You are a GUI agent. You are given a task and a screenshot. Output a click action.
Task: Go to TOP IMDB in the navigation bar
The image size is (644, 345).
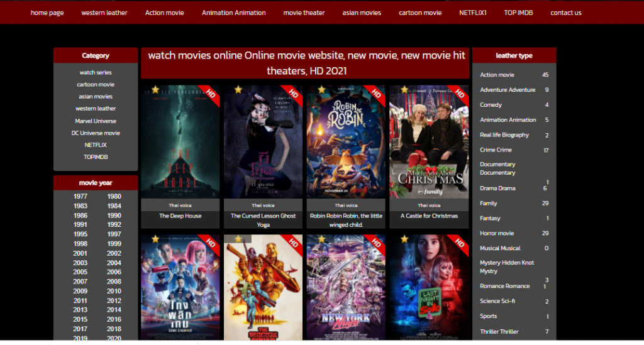click(x=518, y=13)
